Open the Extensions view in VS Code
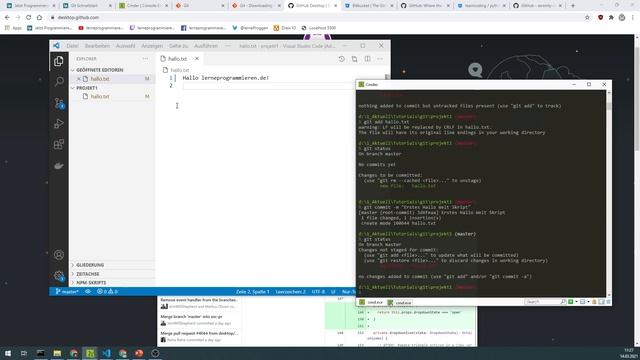This screenshot has width=640, height=360. pos(59,144)
